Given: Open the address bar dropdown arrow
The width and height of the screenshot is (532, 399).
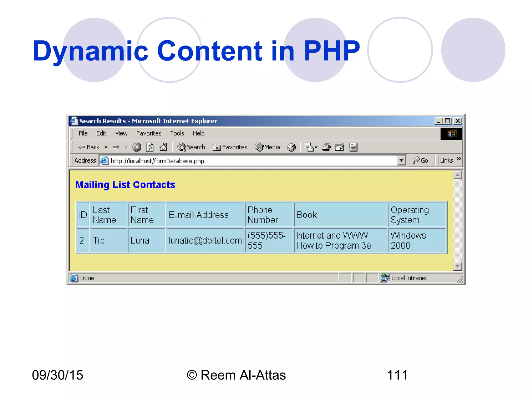Looking at the screenshot, I should click(x=401, y=161).
